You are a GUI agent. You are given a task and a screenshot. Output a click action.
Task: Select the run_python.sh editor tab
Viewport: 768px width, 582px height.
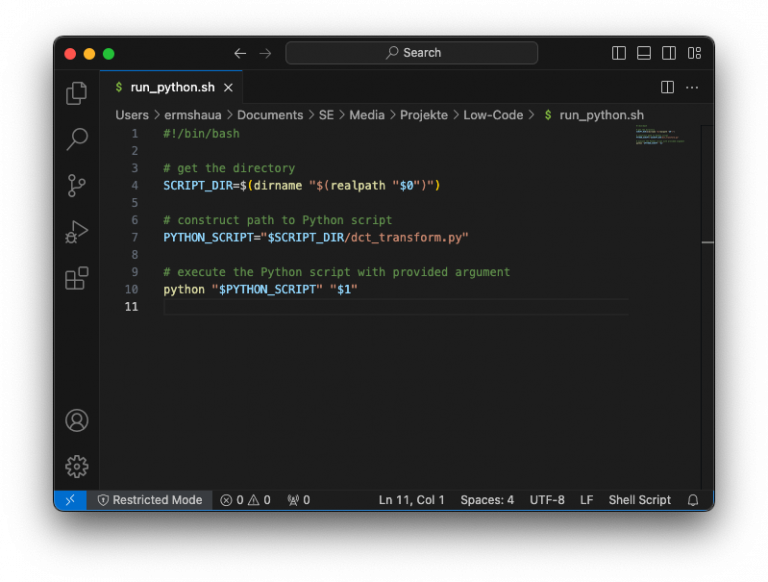click(x=172, y=88)
